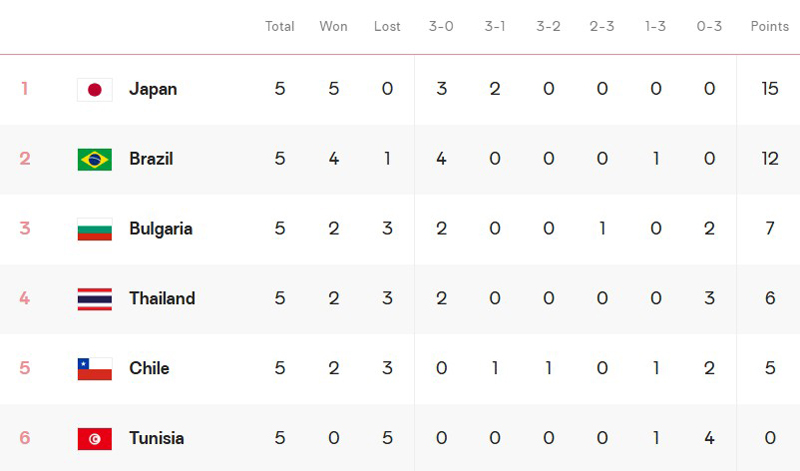
Task: Select the Bulgaria team name
Action: click(161, 229)
